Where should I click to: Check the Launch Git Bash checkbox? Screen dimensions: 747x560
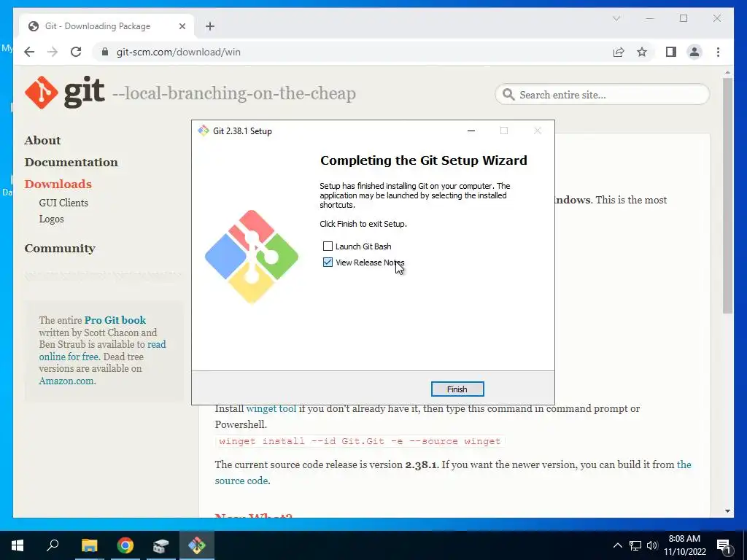[328, 246]
